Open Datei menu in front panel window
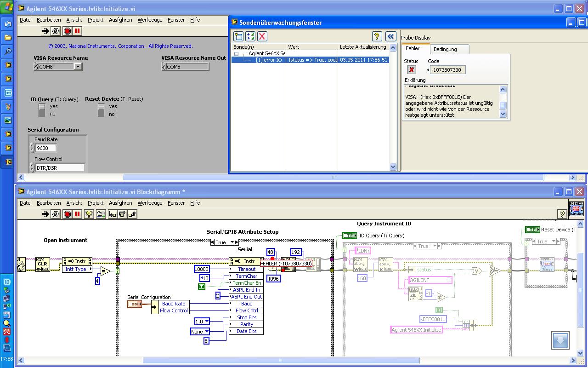Viewport: 588px width, 368px height. pos(26,20)
